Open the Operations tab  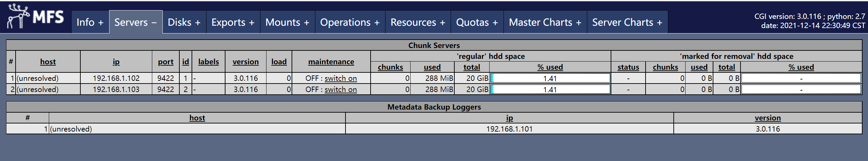(350, 22)
